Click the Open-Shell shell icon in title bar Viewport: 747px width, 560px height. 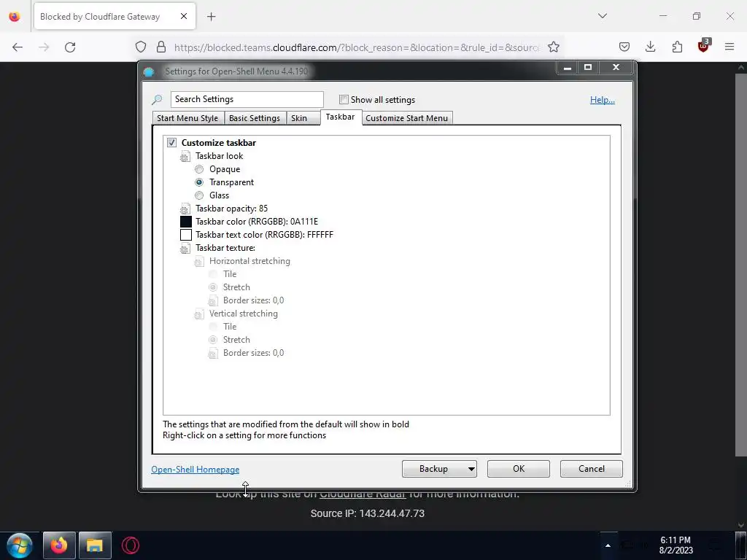(149, 72)
